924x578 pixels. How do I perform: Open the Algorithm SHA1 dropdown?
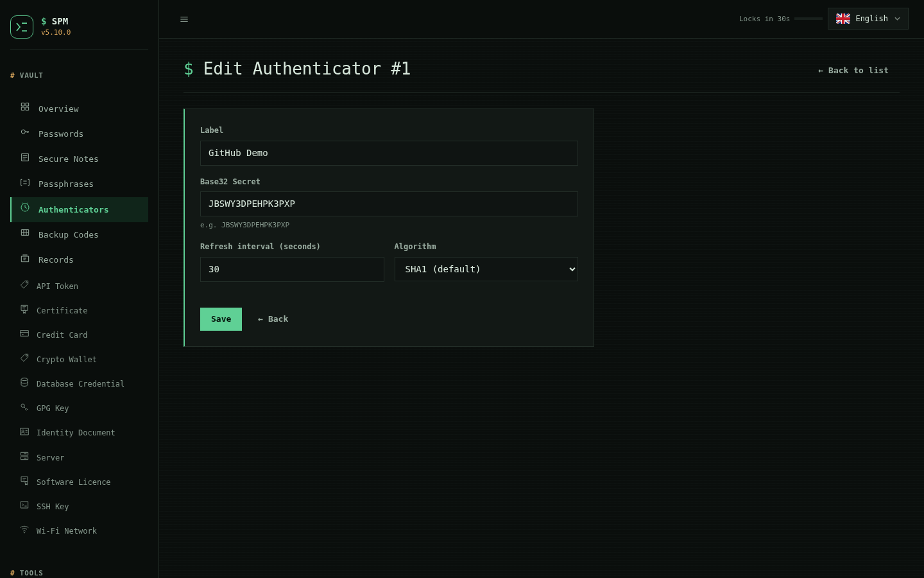486,269
